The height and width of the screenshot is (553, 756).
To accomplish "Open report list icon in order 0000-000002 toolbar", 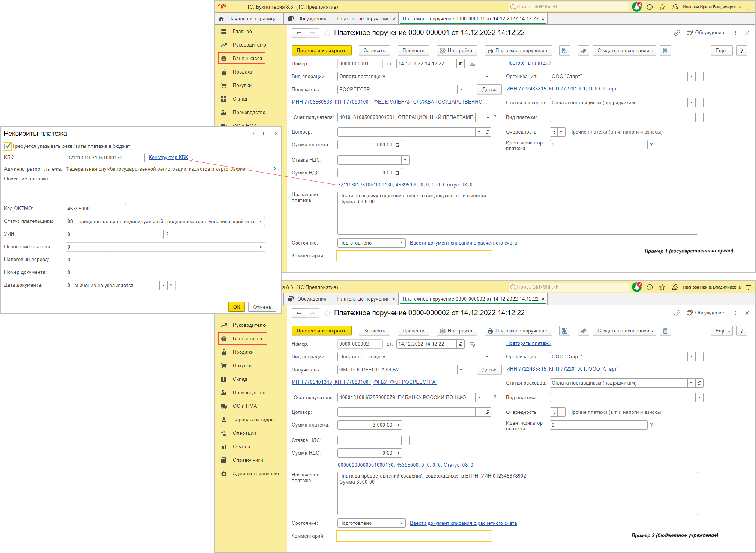I will coord(665,331).
